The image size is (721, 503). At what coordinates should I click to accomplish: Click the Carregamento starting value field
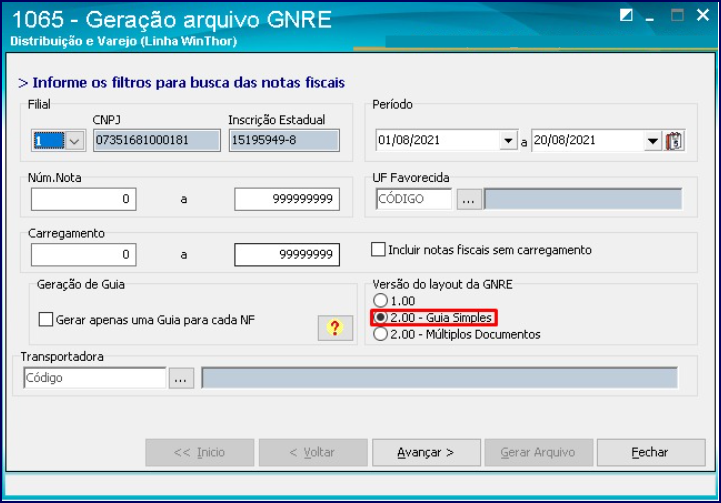point(84,255)
